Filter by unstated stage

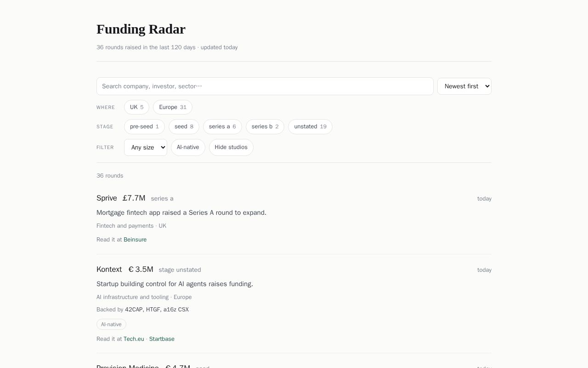coord(310,126)
